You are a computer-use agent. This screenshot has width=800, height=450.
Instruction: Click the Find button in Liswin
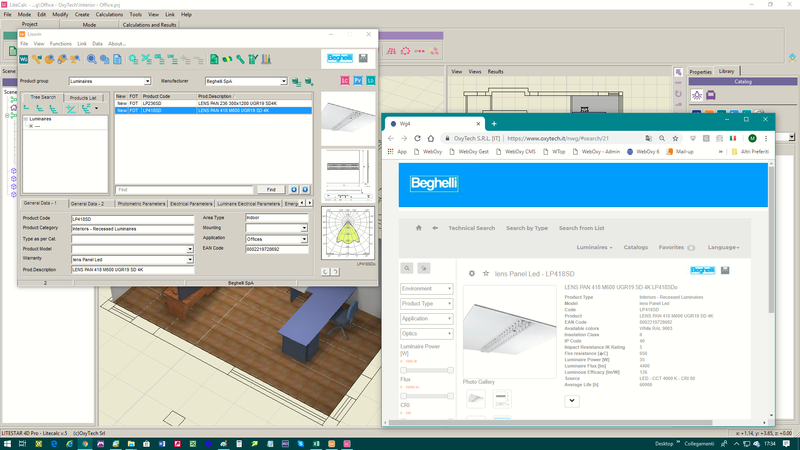pos(271,190)
